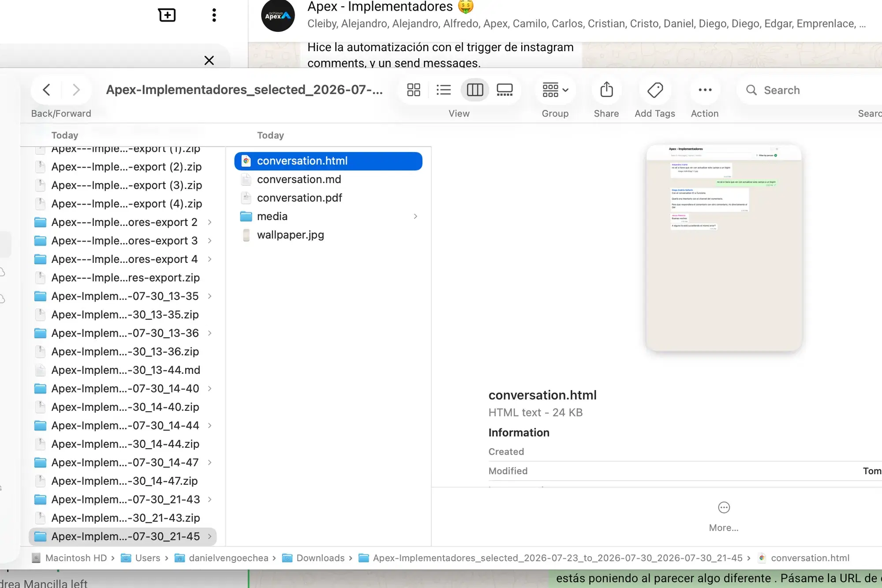Click conversation.html in path bar

click(804, 558)
